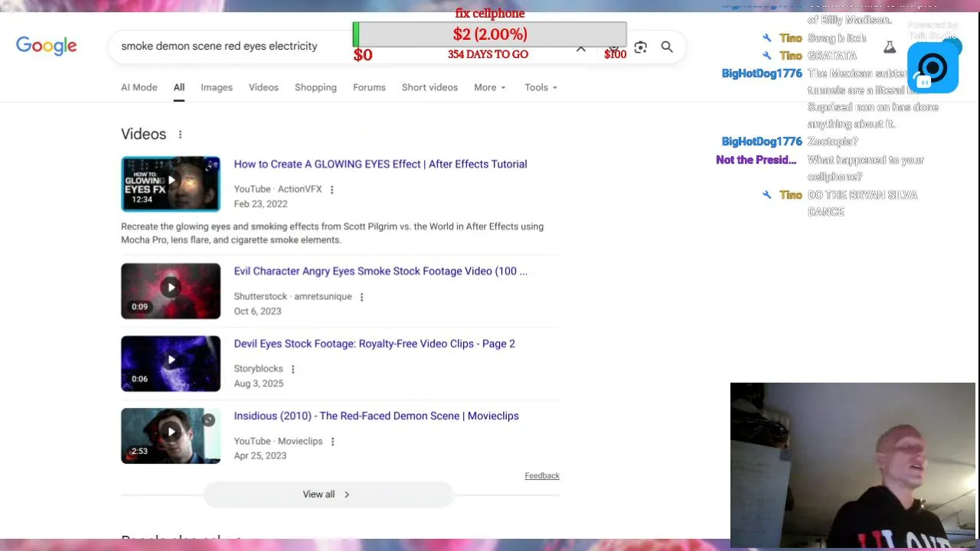
Task: Click the Oct 6, 2023 date text
Action: pyautogui.click(x=257, y=311)
